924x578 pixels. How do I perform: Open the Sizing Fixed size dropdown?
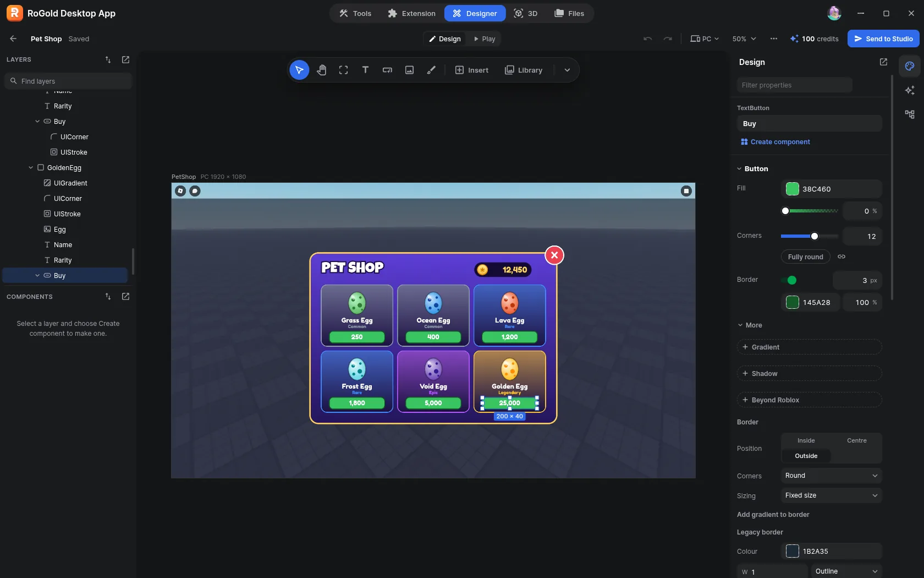832,495
